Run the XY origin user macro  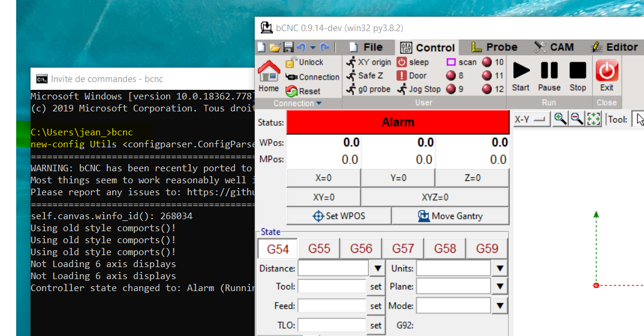coord(368,62)
